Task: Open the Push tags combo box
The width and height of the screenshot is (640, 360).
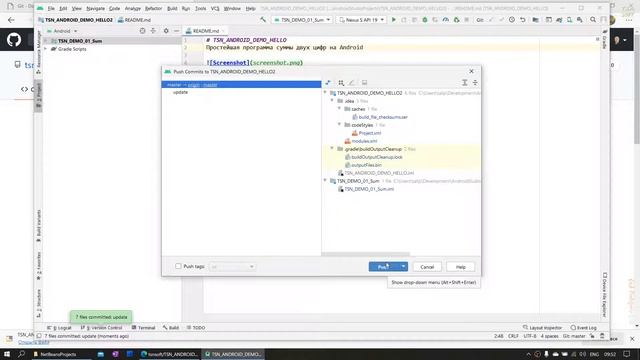Action: [x=232, y=267]
